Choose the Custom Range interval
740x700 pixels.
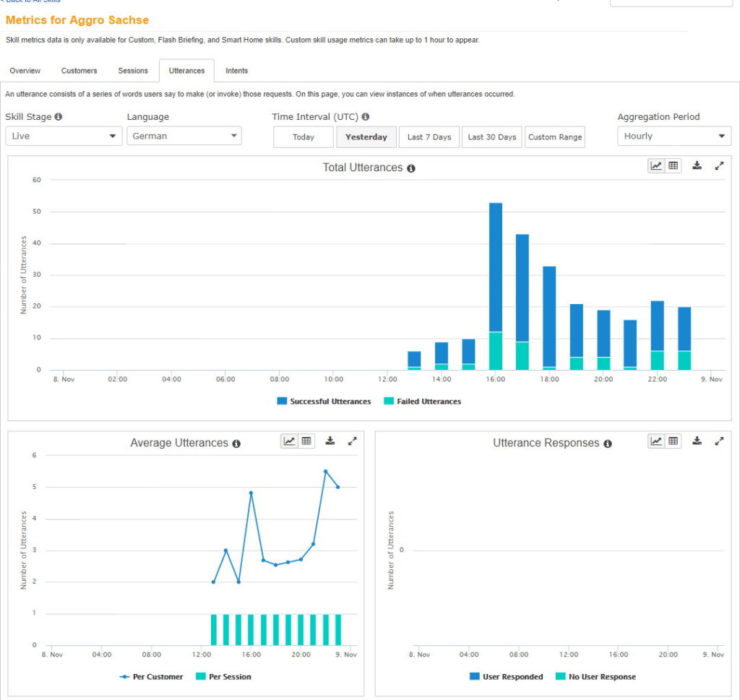pyautogui.click(x=554, y=137)
